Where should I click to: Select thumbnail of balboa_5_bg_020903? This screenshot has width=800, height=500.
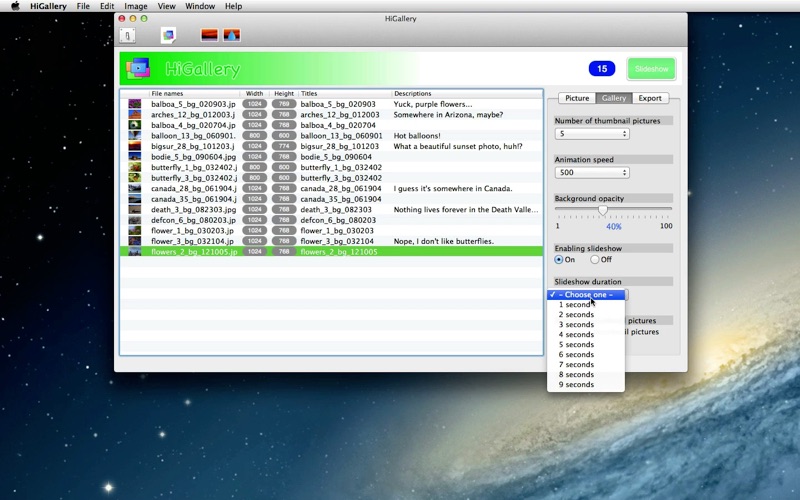[135, 104]
